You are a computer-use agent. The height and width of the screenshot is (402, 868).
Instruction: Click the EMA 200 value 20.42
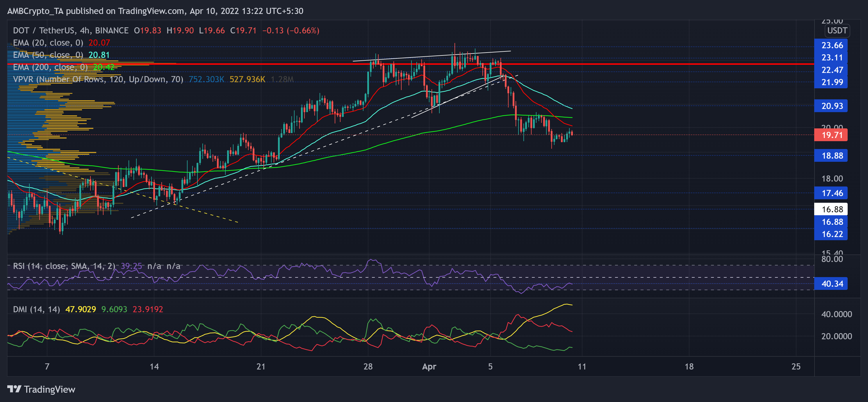point(104,67)
